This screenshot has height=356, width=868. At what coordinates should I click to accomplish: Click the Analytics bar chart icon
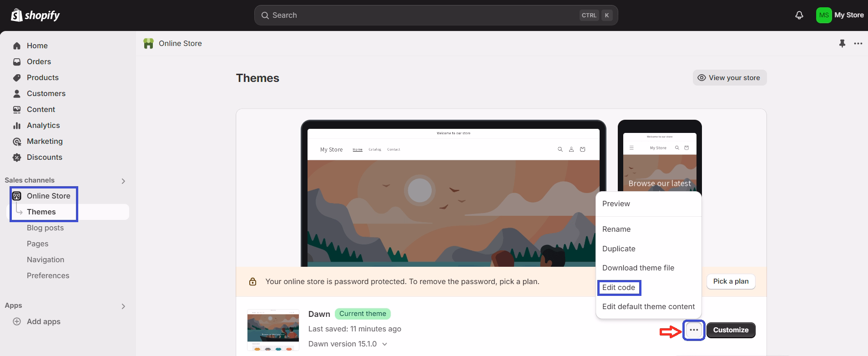point(17,125)
